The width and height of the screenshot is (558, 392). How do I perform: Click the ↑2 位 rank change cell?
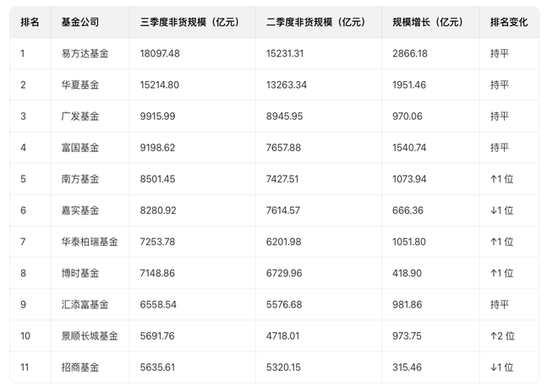coord(501,335)
